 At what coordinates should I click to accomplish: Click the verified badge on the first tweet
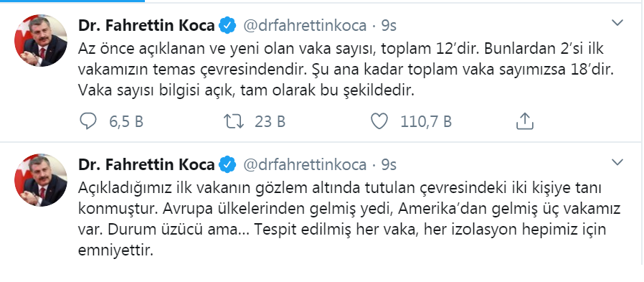pos(227,26)
